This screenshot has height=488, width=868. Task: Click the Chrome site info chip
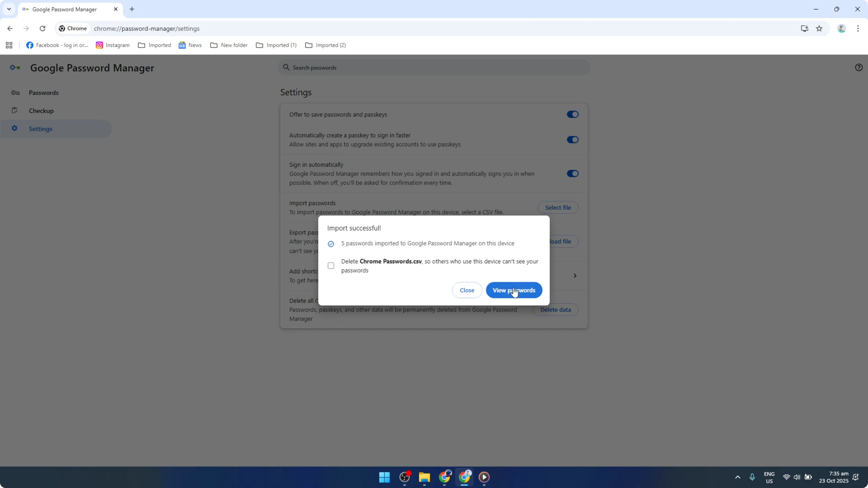(x=73, y=29)
